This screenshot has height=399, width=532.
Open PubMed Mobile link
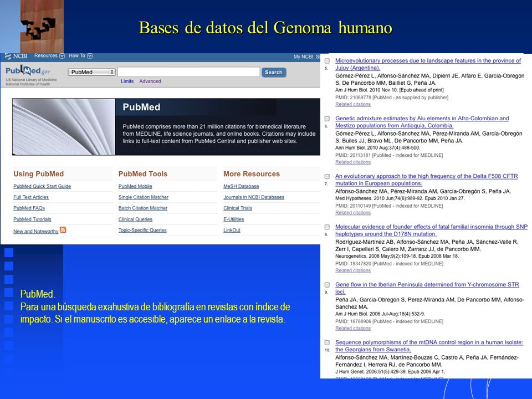click(135, 186)
